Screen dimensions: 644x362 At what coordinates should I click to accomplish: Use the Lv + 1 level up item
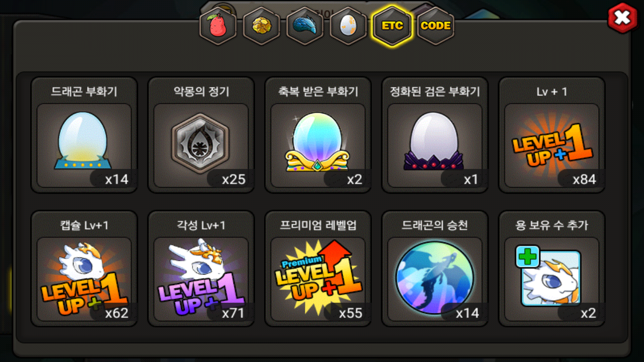(552, 135)
